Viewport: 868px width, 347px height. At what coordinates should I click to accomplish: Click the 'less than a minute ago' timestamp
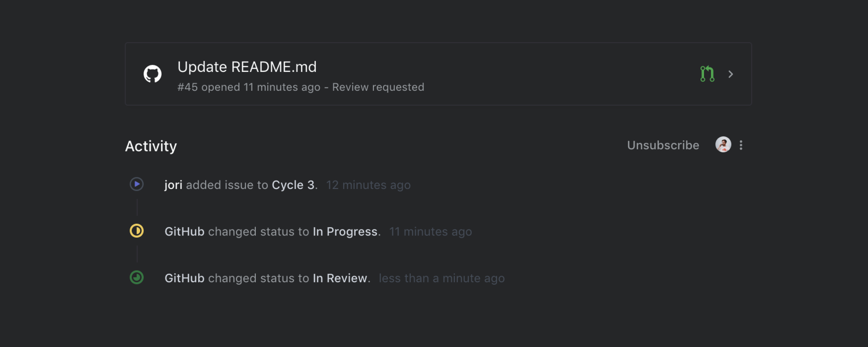pos(441,278)
